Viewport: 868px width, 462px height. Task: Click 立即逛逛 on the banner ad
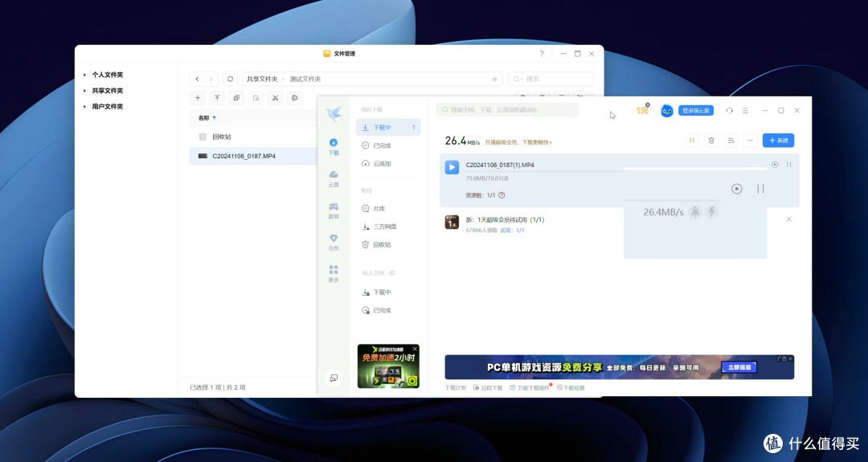739,367
